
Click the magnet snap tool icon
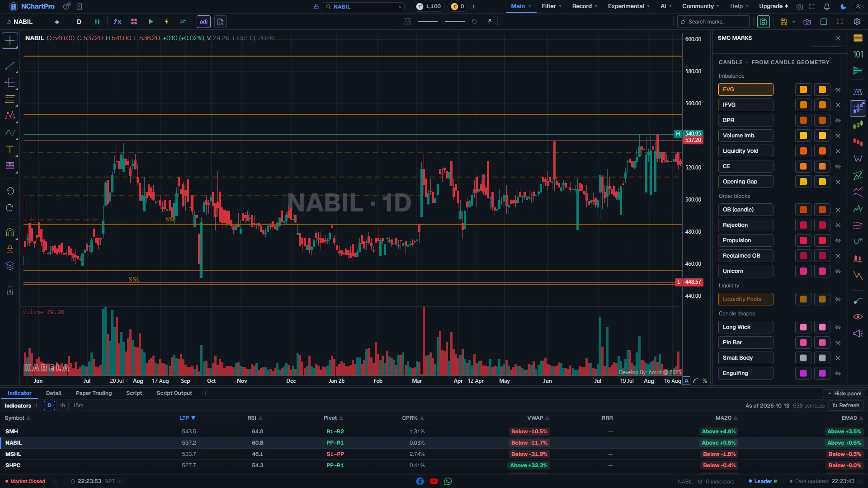click(x=10, y=232)
